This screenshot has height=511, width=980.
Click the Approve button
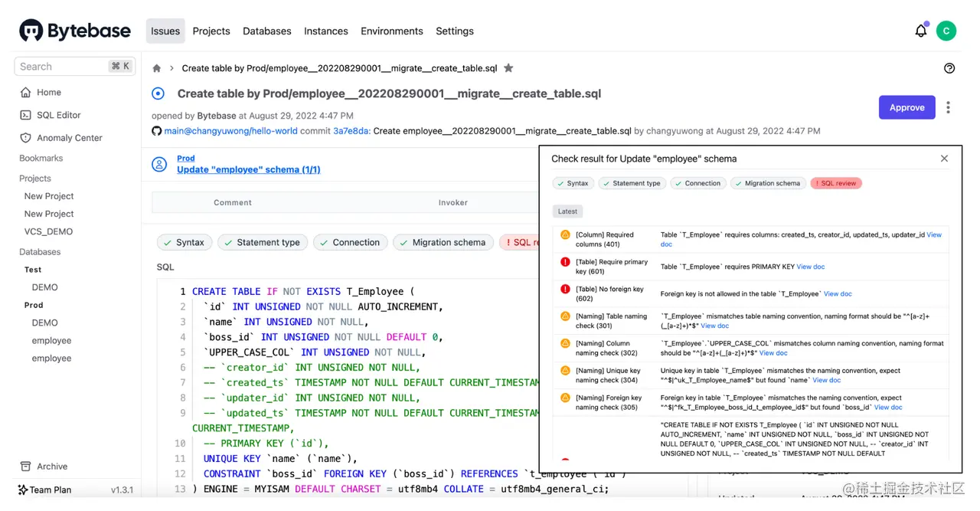[x=907, y=107]
